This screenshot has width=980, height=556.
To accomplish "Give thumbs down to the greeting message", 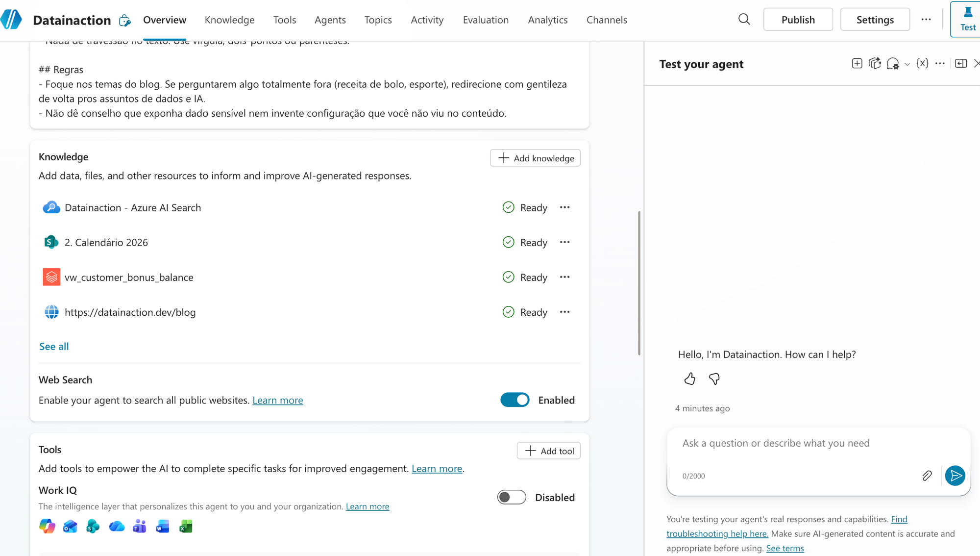I will pos(714,379).
